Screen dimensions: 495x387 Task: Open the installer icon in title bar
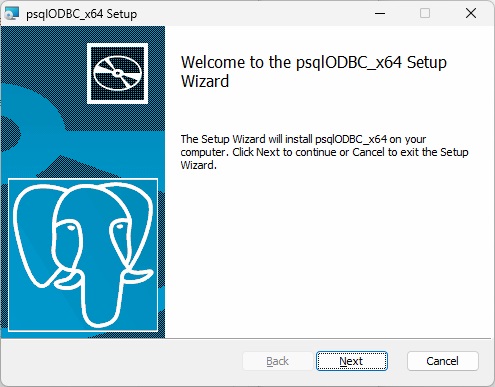(x=11, y=13)
